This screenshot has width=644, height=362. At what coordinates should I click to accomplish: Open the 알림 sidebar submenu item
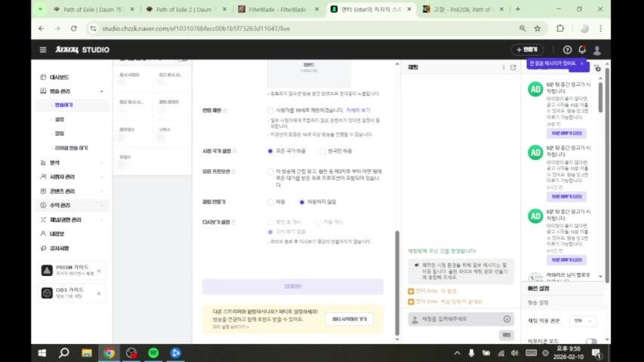60,133
